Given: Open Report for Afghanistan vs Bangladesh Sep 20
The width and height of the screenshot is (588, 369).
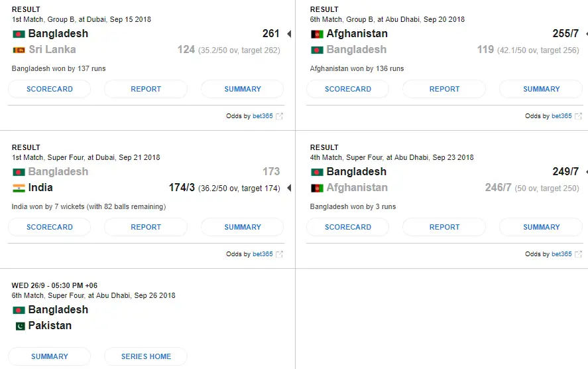Looking at the screenshot, I should click(444, 89).
